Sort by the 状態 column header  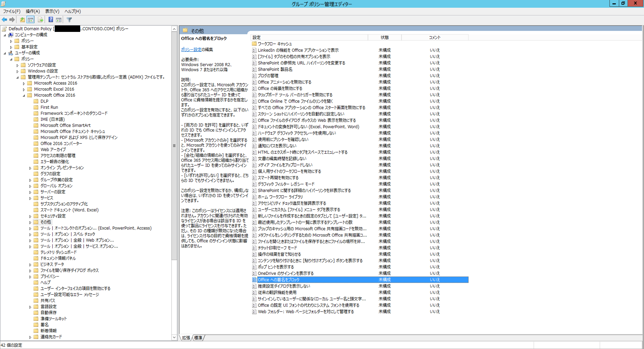(384, 37)
